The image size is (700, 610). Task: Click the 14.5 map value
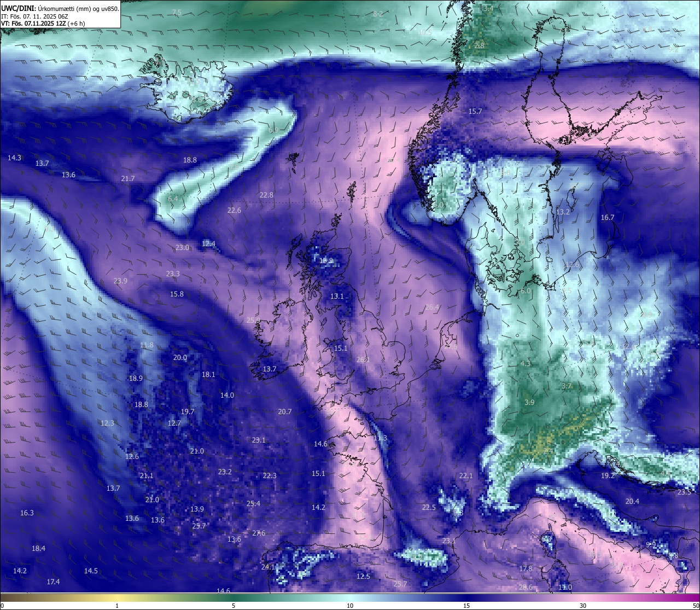(x=91, y=571)
